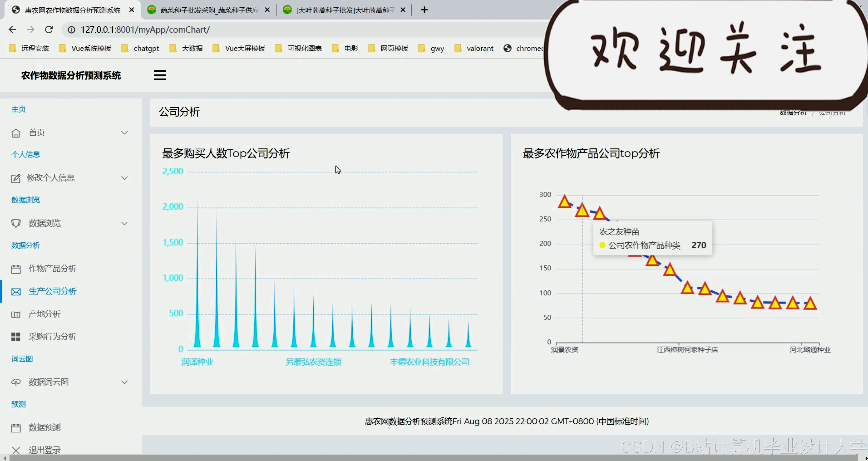Reload the page with the refresh icon
The image size is (868, 461).
[x=49, y=30]
